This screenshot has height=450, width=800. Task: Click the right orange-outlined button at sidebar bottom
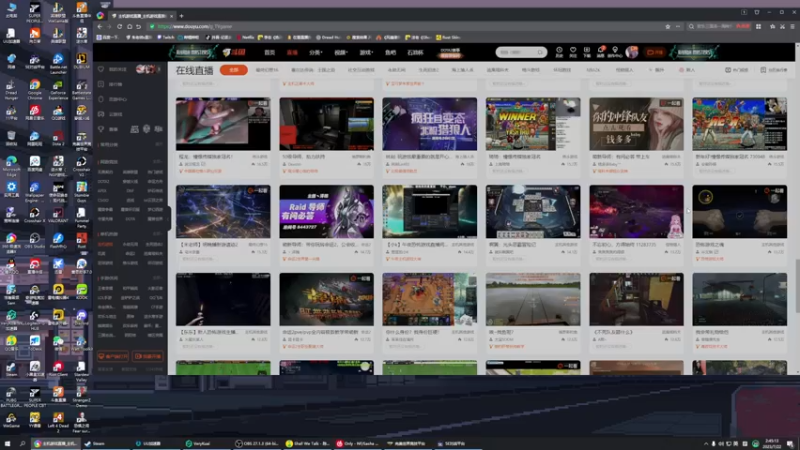[x=148, y=356]
